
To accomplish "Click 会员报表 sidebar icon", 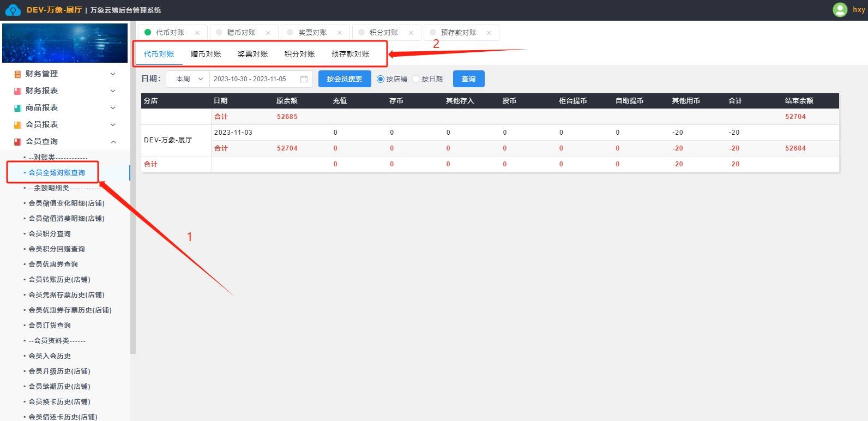I will [x=17, y=125].
